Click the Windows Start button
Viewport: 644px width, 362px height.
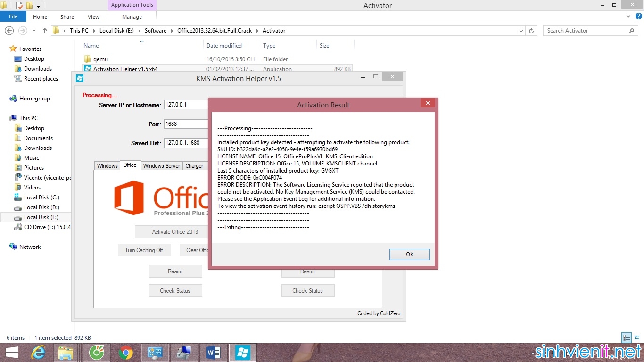coord(11,353)
